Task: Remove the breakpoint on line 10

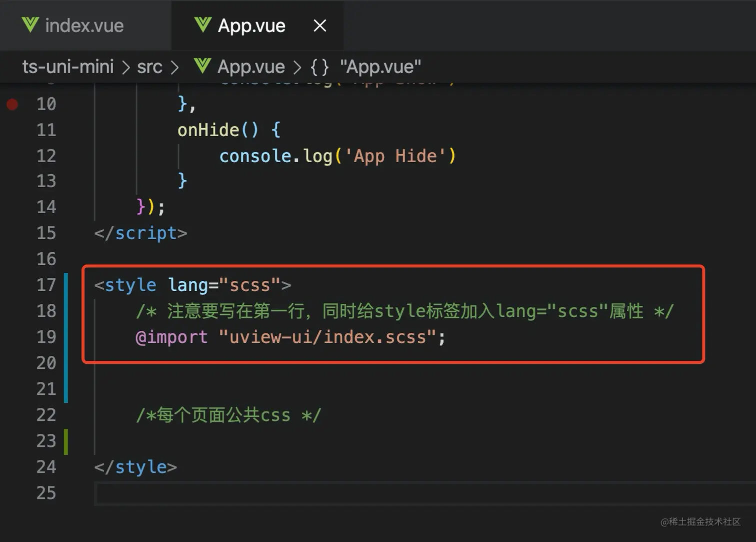Action: pos(12,104)
